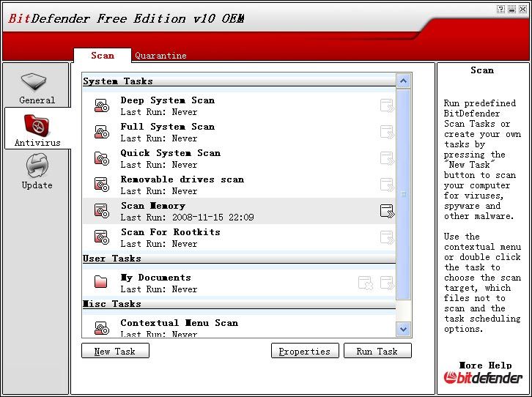Screen dimensions: 532x397
Task: Click the My Documents folder icon
Action: [x=101, y=282]
